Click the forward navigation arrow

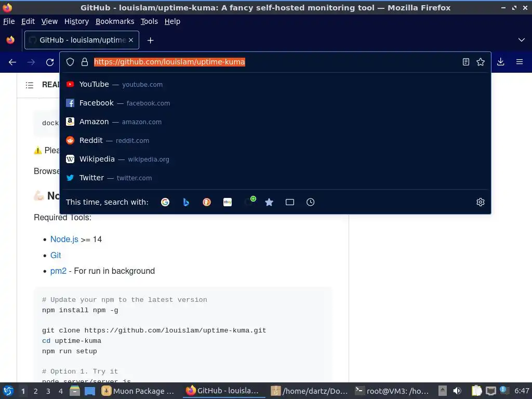click(31, 62)
